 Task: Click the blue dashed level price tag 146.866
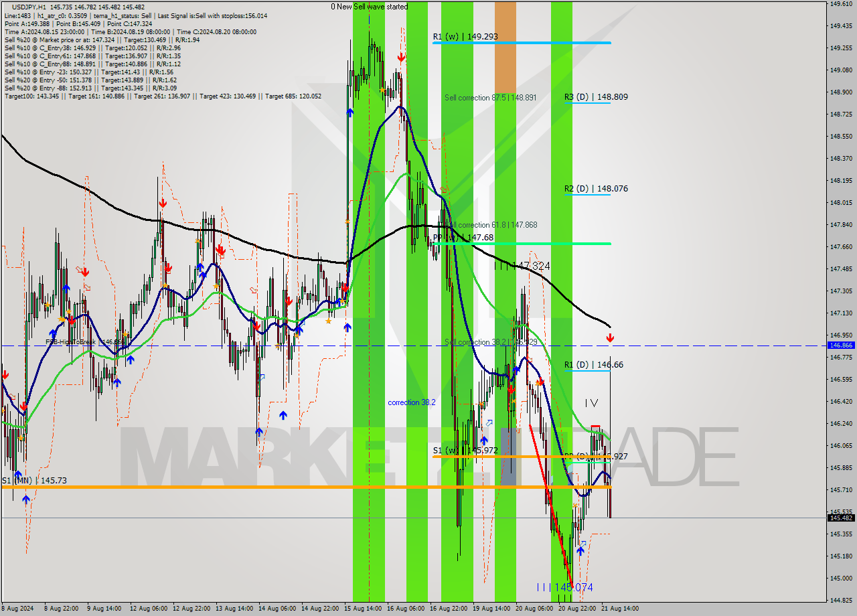click(841, 345)
